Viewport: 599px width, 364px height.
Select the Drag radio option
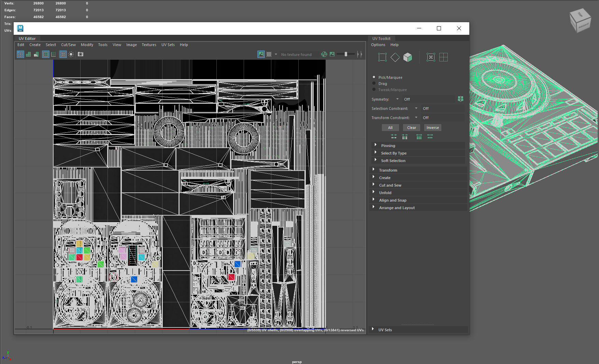click(x=374, y=84)
